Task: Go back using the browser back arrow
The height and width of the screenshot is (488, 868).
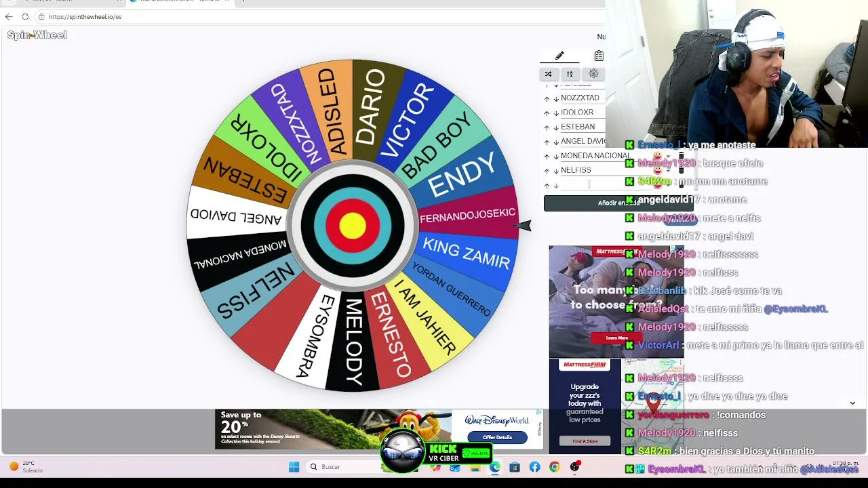Action: [9, 16]
